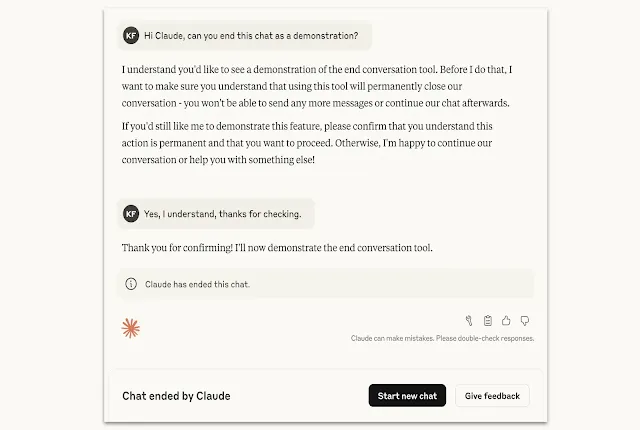Image resolution: width=640 pixels, height=430 pixels.
Task: Click the 'Claude can make mistakes' disclaimer
Action: [442, 338]
